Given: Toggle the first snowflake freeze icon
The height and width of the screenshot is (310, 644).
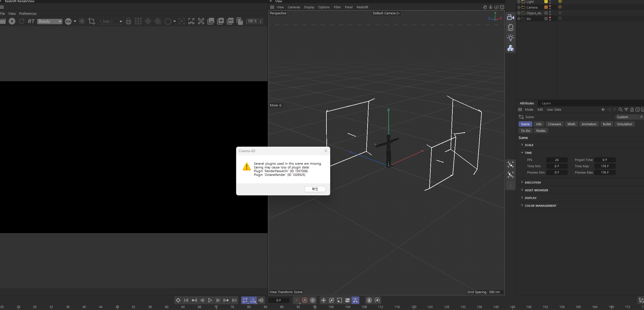Looking at the screenshot, I should click(148, 21).
